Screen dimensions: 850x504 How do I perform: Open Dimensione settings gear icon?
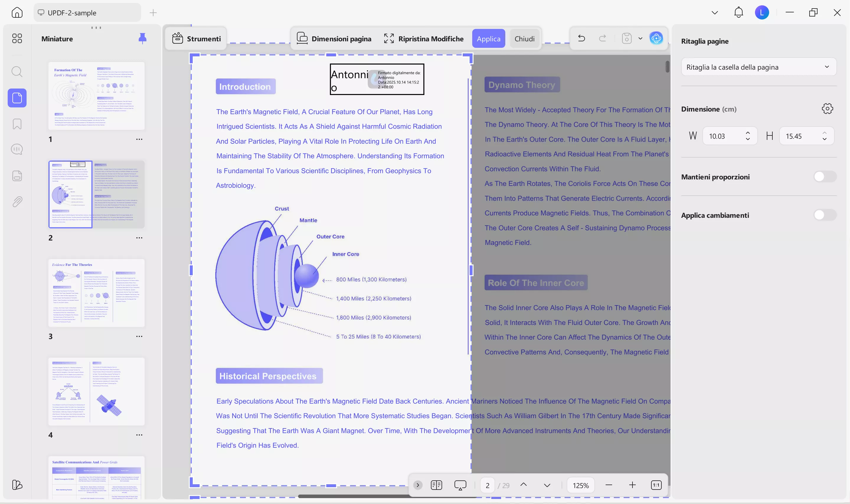pyautogui.click(x=827, y=109)
